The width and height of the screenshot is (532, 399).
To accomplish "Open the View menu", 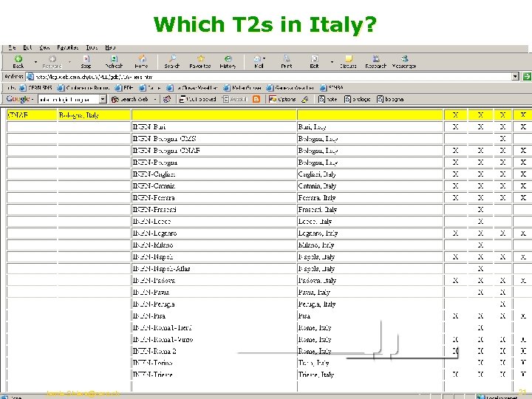I will coord(44,47).
